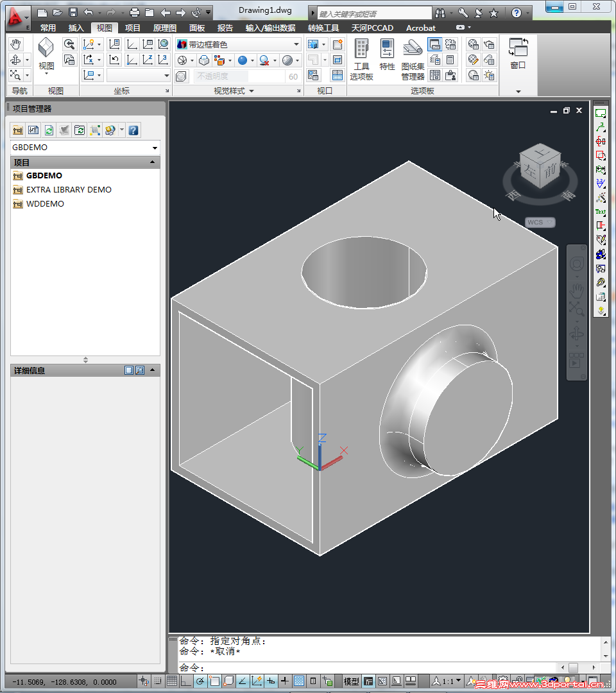Select the EXTRA LIBRARY DEMO project
616x693 pixels.
(69, 189)
